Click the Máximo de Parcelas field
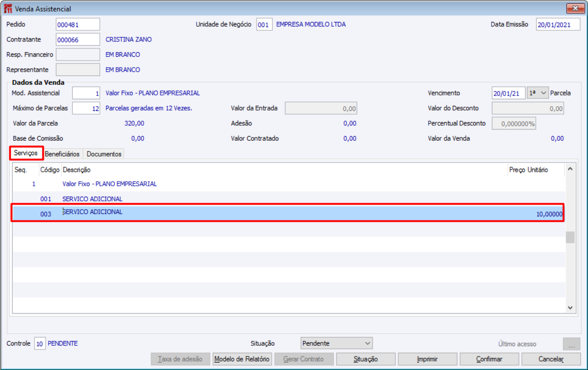This screenshot has width=588, height=370. tap(86, 108)
